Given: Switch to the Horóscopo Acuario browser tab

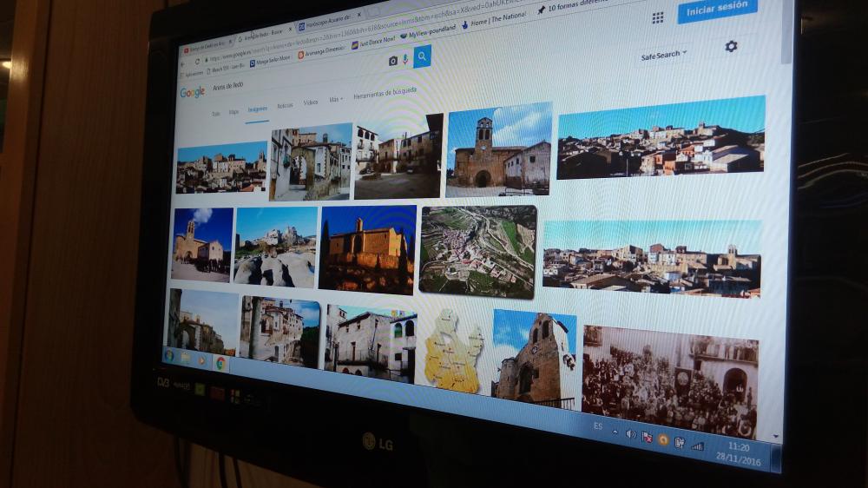Looking at the screenshot, I should (x=326, y=20).
